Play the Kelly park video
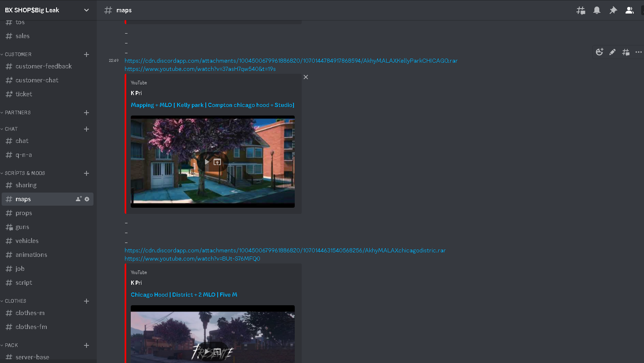This screenshot has width=644, height=363. pyautogui.click(x=207, y=162)
